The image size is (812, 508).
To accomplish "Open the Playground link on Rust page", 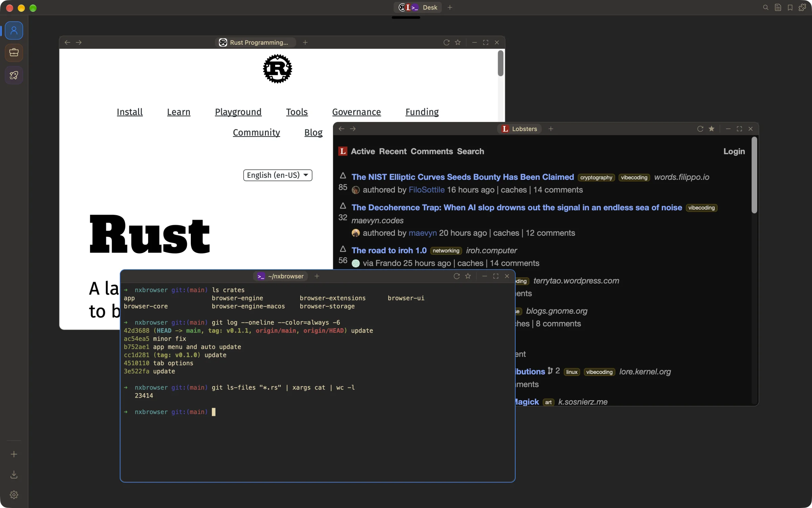I will click(238, 112).
